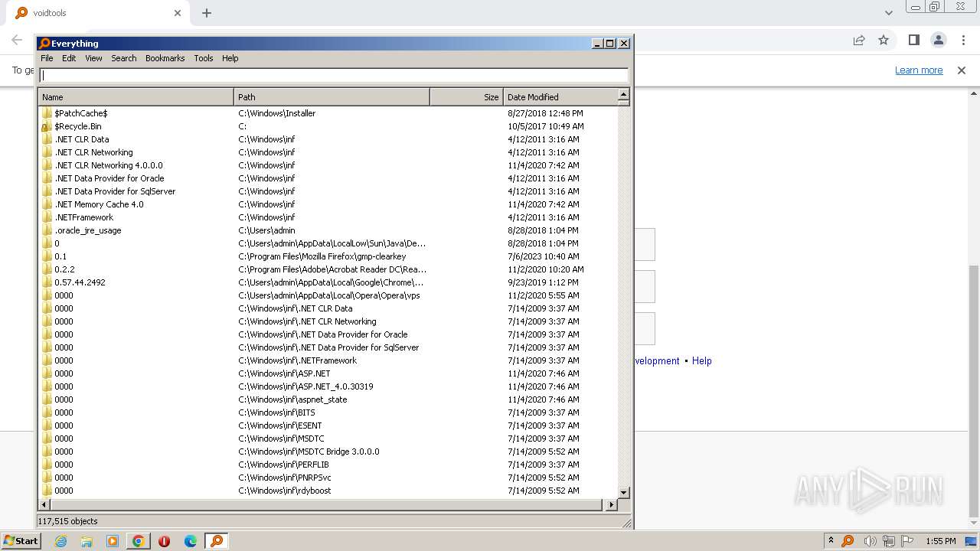The image size is (980, 551).
Task: Open the Chrome tab search dropdown
Action: [x=888, y=13]
